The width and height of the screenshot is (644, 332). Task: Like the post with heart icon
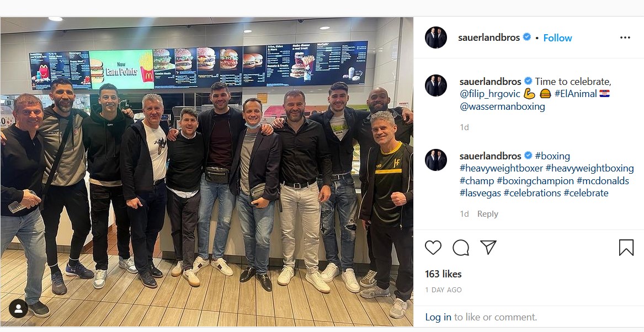pos(433,248)
